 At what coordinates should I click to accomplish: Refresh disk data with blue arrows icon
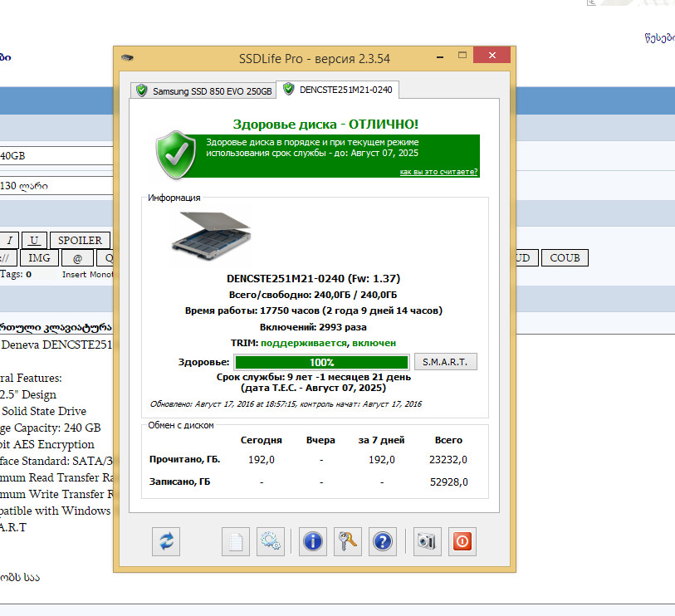click(x=166, y=541)
